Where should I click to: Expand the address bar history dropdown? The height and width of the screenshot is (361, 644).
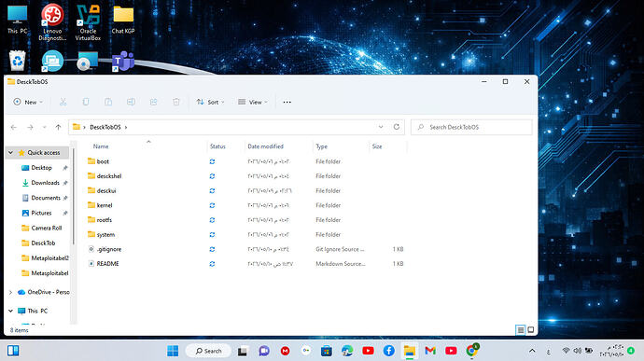click(x=381, y=127)
